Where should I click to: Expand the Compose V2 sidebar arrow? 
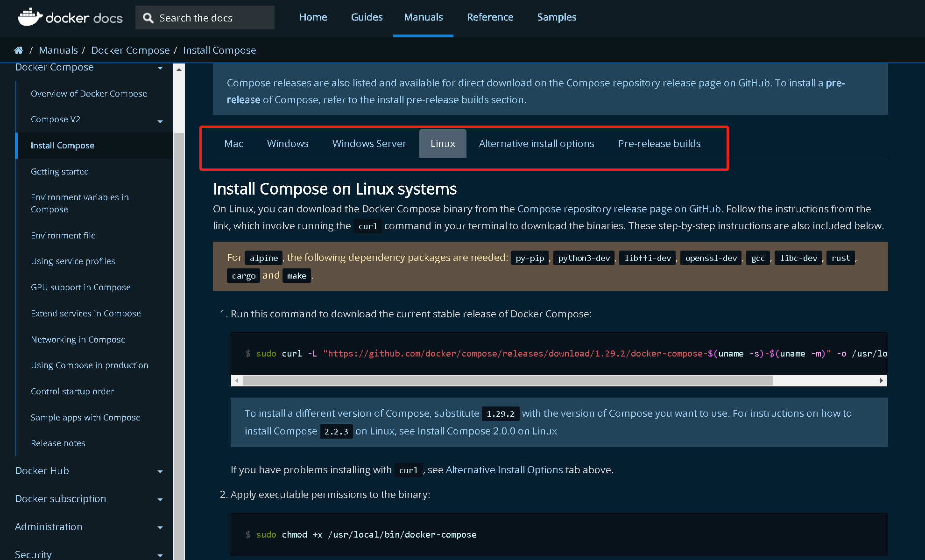click(x=160, y=121)
